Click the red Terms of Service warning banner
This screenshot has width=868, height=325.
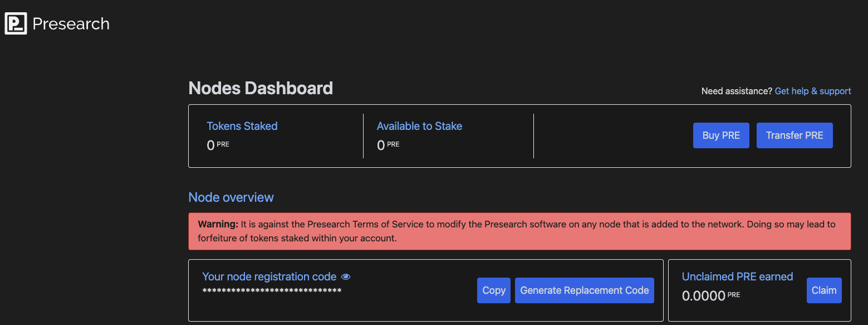click(x=519, y=231)
